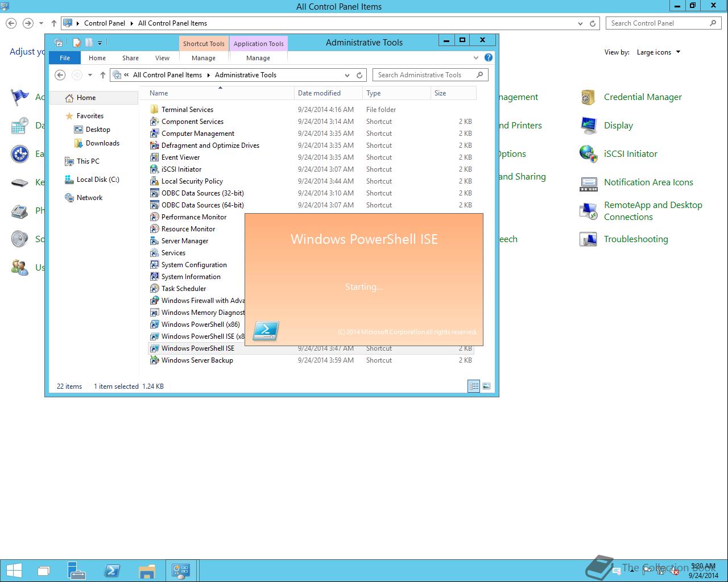Screen dimensions: 728x582
Task: Open the Share ribbon tab
Action: [130, 58]
